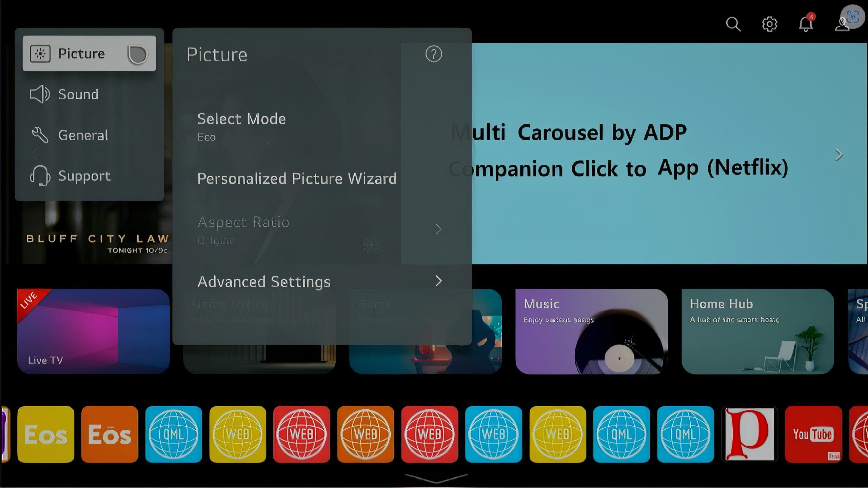Open the QML browser icon
The height and width of the screenshot is (488, 868).
pyautogui.click(x=174, y=434)
